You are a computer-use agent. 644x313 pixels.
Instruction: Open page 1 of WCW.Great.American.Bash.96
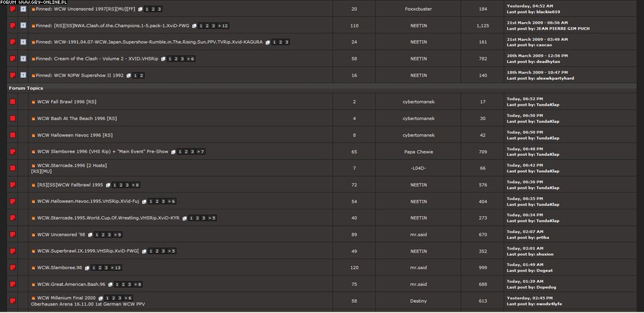(116, 285)
